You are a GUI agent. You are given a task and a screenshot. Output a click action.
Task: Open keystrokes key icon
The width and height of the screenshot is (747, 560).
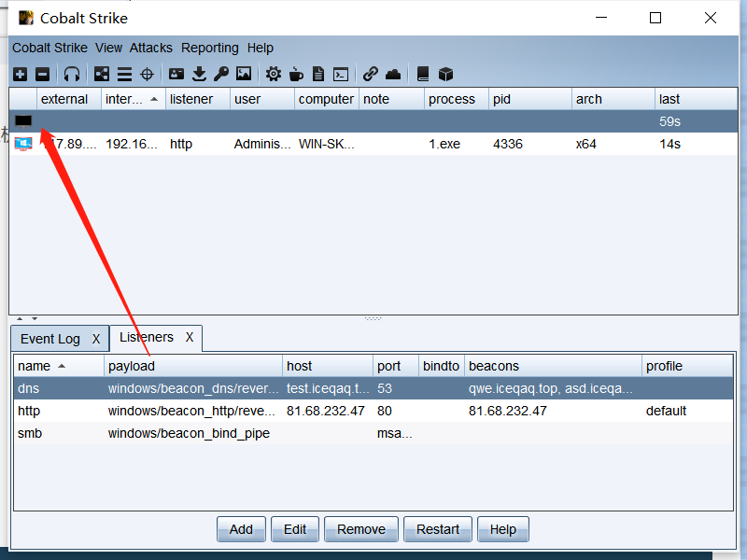pyautogui.click(x=221, y=75)
